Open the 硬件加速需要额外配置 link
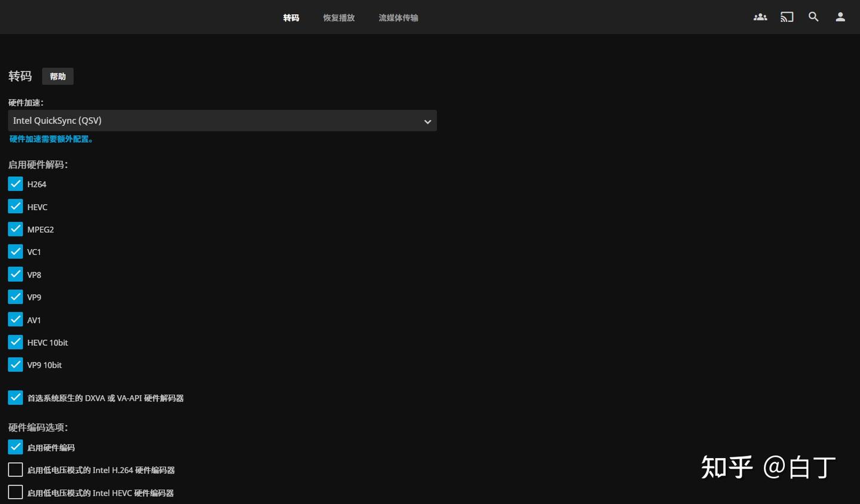 click(x=51, y=139)
